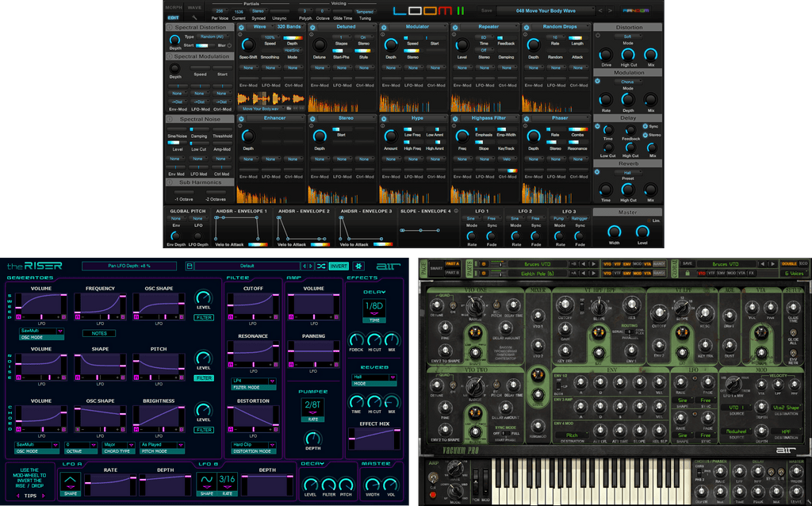Toggle the Phaser module power icon in Loom II
Screen dimensions: 812x506
(527, 119)
